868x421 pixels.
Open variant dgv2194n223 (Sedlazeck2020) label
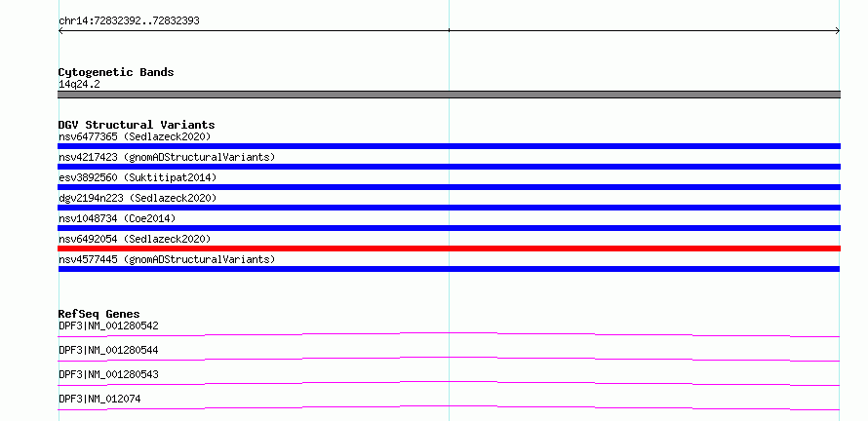coord(138,198)
